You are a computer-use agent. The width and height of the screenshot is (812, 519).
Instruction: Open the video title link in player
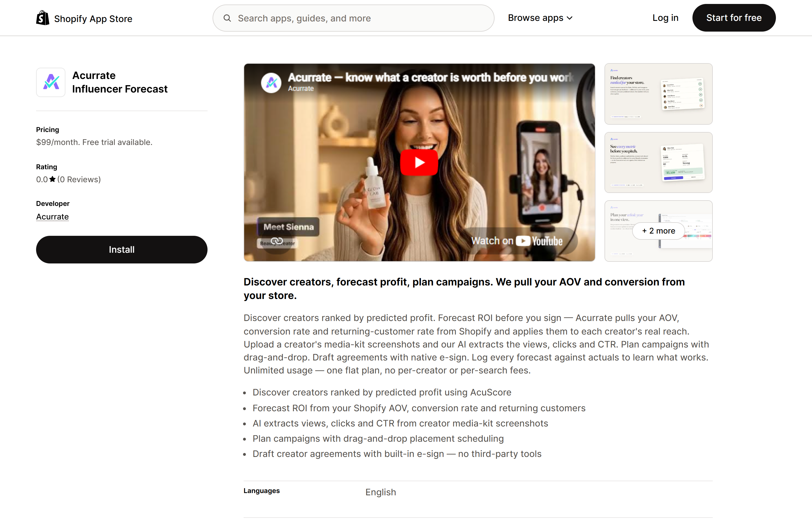pyautogui.click(x=431, y=77)
